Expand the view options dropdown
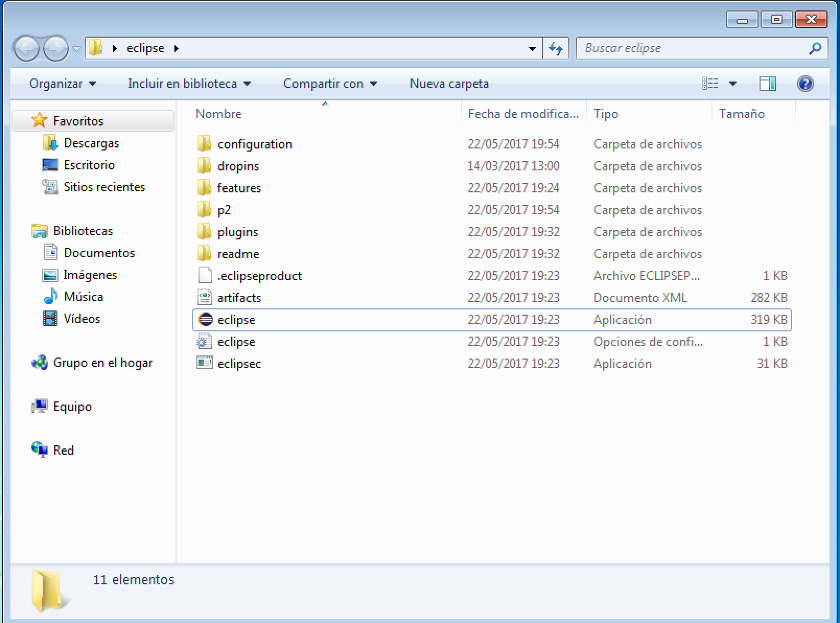840x623 pixels. [x=733, y=83]
